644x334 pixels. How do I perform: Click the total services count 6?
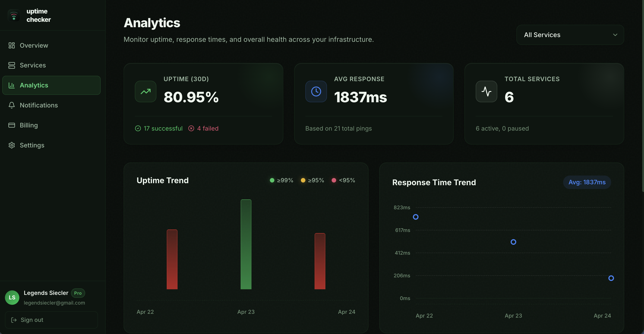pos(509,97)
